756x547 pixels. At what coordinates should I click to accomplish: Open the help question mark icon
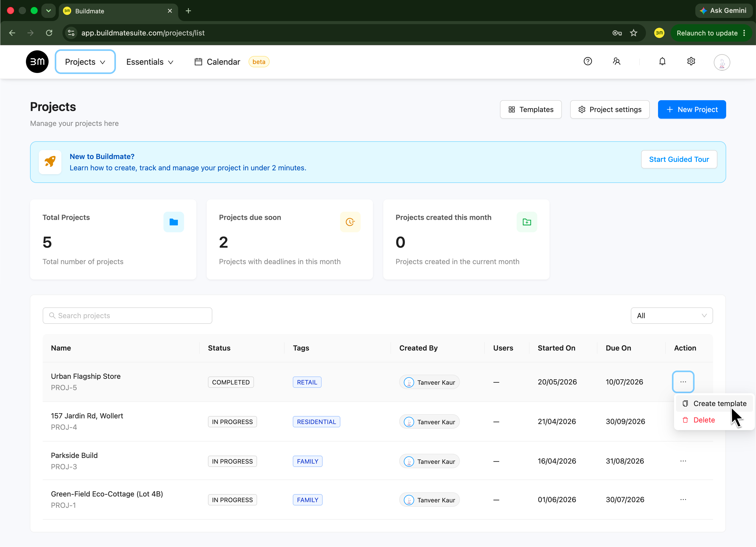click(588, 61)
